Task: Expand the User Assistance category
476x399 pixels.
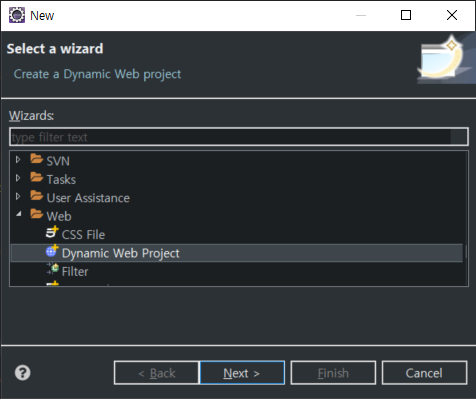Action: (18, 196)
